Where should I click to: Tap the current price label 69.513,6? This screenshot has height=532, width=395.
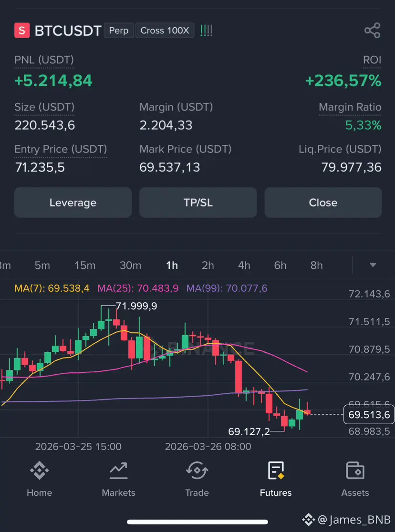369,415
